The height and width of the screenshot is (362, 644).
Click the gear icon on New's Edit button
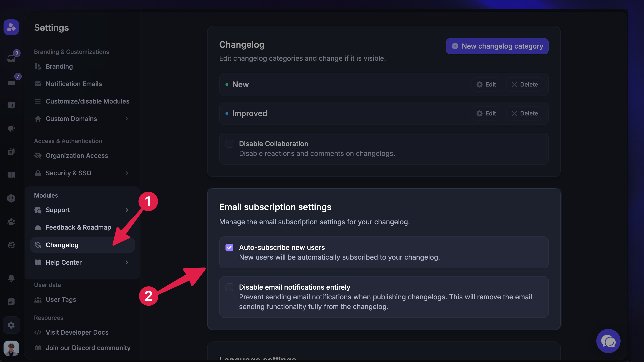[479, 85]
